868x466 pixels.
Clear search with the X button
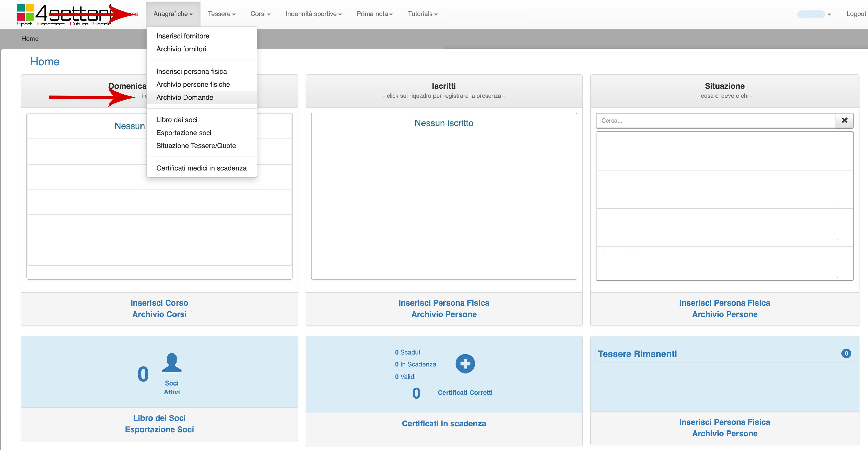844,120
